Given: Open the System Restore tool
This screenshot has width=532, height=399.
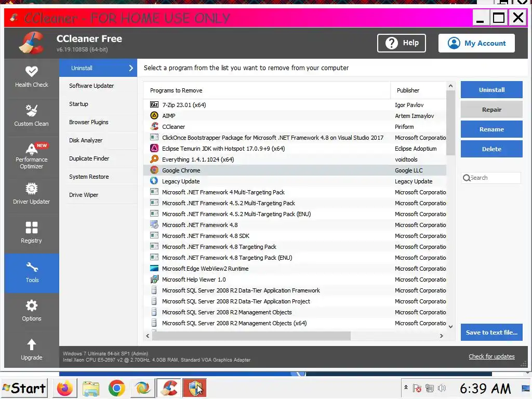Looking at the screenshot, I should [98, 177].
